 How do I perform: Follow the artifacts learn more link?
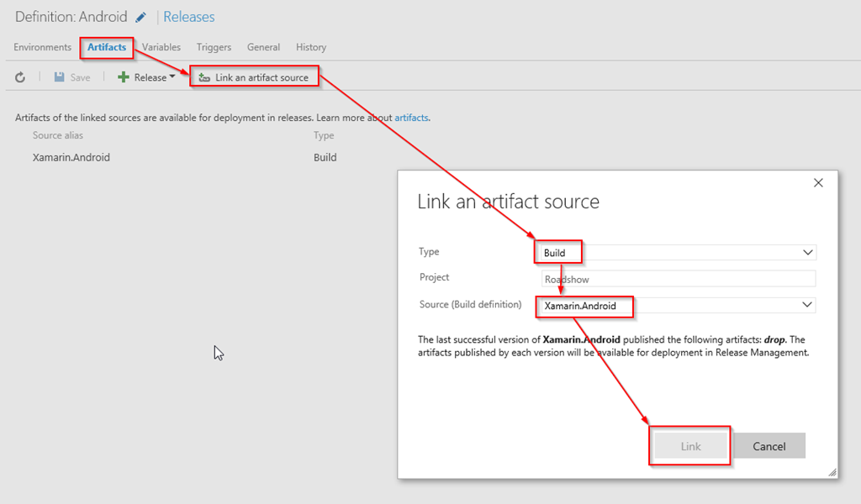[411, 118]
